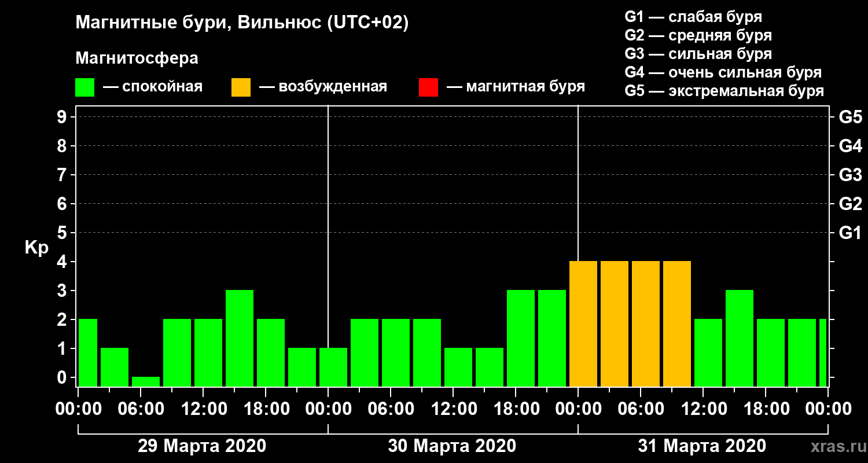The width and height of the screenshot is (868, 463).
Task: Click the Kp 3 bar at 15:00 on 31 March
Action: coord(740,338)
